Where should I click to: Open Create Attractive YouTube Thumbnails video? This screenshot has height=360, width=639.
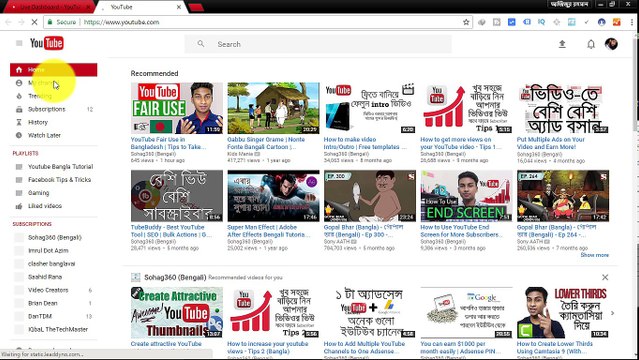pyautogui.click(x=177, y=313)
